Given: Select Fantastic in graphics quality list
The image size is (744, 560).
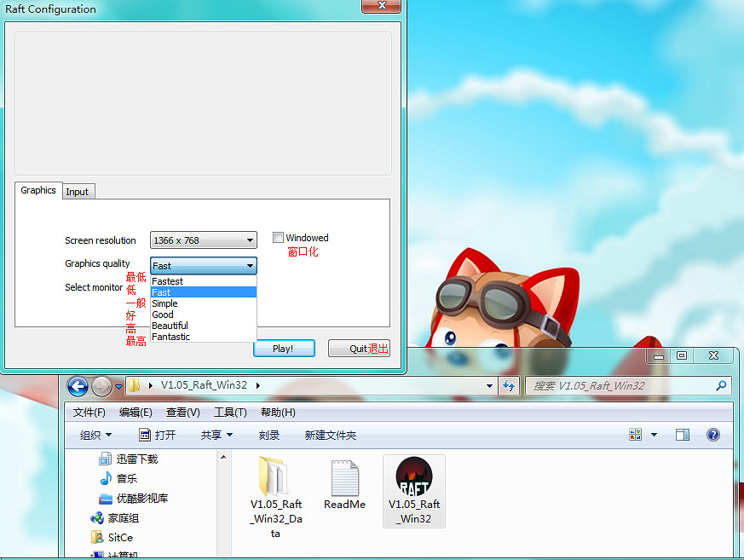Looking at the screenshot, I should click(x=171, y=337).
